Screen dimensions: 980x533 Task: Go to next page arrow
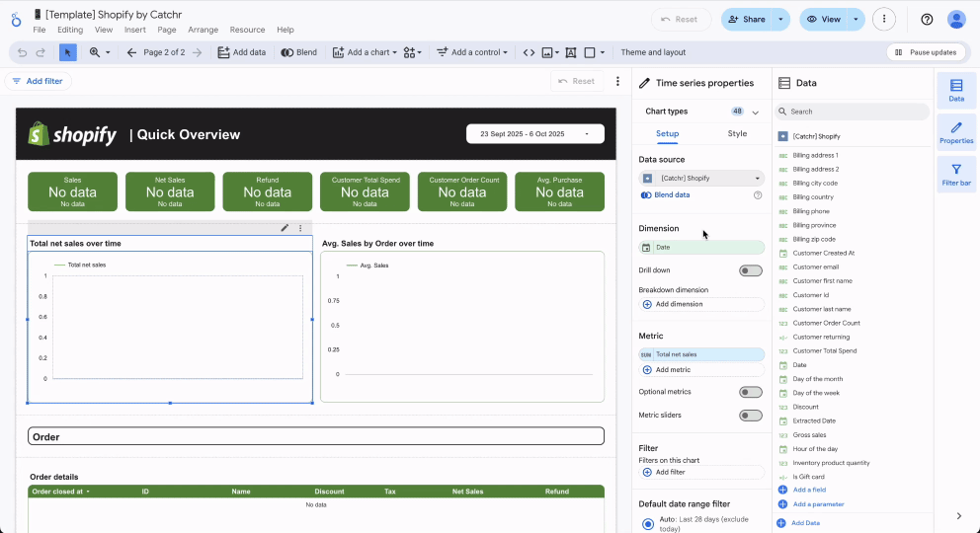(x=197, y=52)
